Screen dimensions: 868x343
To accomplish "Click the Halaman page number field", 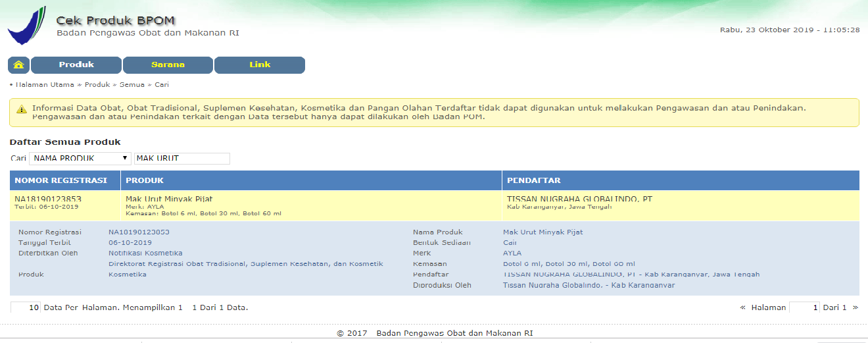I will pyautogui.click(x=805, y=307).
